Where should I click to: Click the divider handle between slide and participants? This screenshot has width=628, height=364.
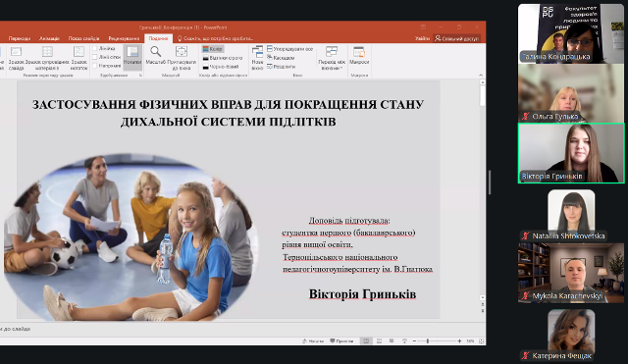[490, 182]
